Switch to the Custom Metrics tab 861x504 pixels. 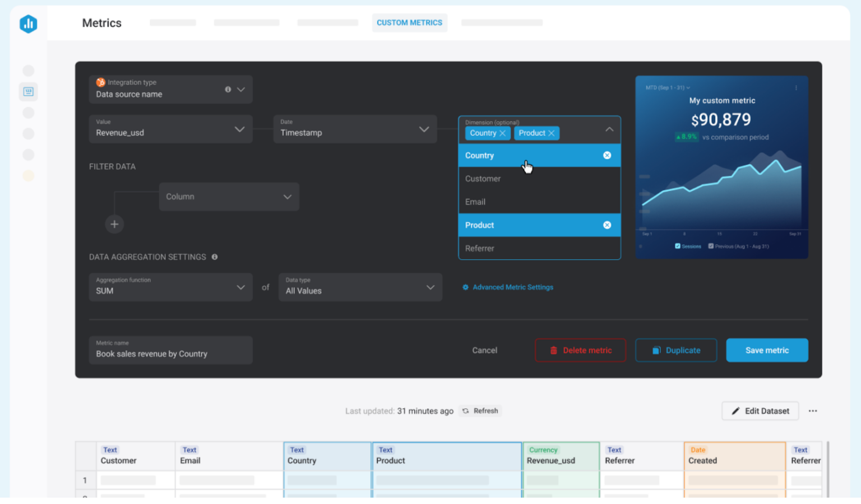(410, 22)
